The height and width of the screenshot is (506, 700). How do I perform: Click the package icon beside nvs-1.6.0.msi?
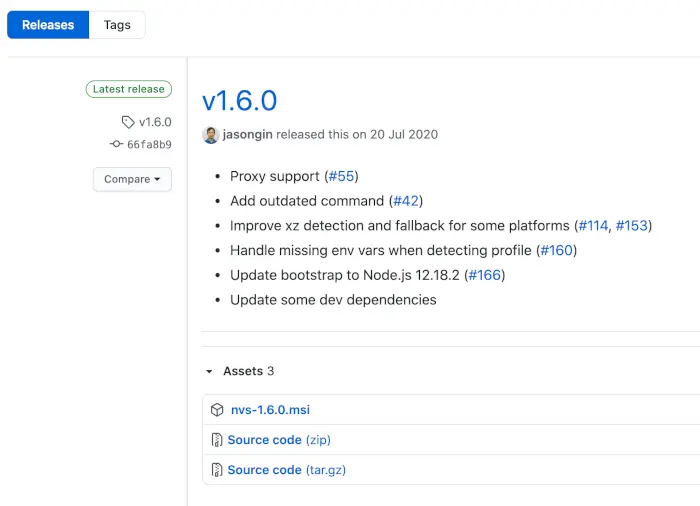(217, 410)
